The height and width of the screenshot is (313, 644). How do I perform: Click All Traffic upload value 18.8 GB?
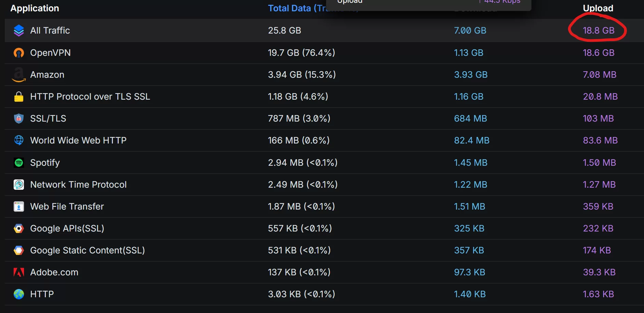pyautogui.click(x=599, y=30)
